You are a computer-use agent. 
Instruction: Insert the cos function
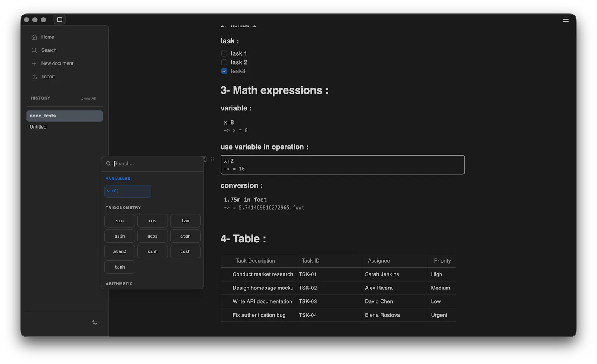pos(153,221)
